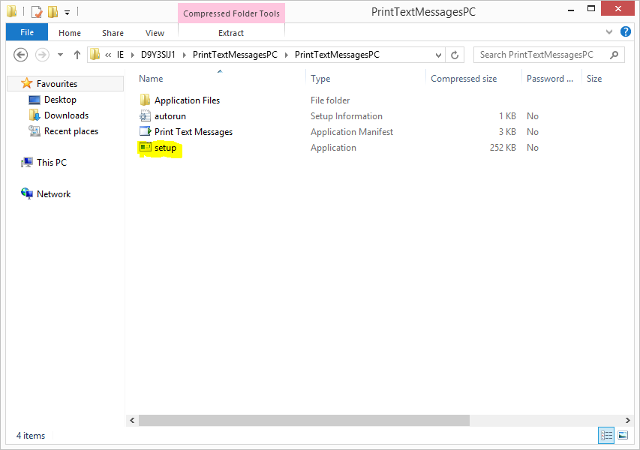Click the "252 KB" compressed size cell
Screen dimensions: 640x450
tap(503, 147)
